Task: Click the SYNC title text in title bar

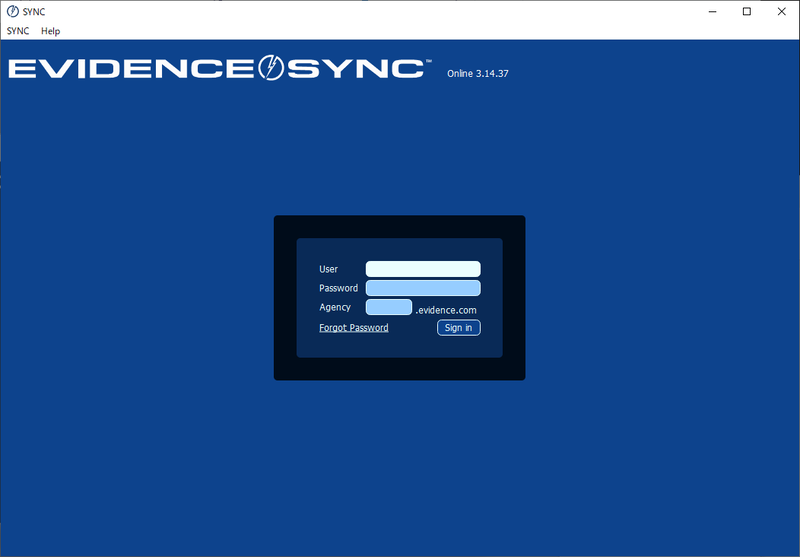Action: (34, 12)
